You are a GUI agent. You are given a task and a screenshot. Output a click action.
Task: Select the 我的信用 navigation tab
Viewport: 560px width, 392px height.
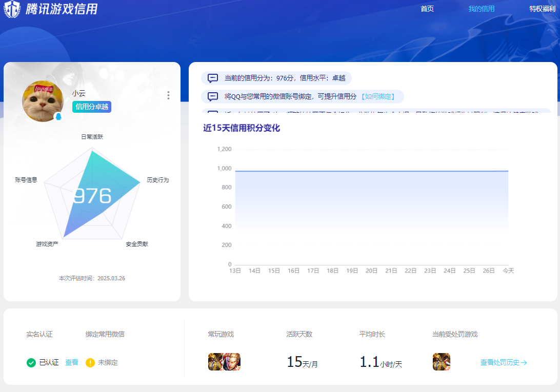click(482, 9)
